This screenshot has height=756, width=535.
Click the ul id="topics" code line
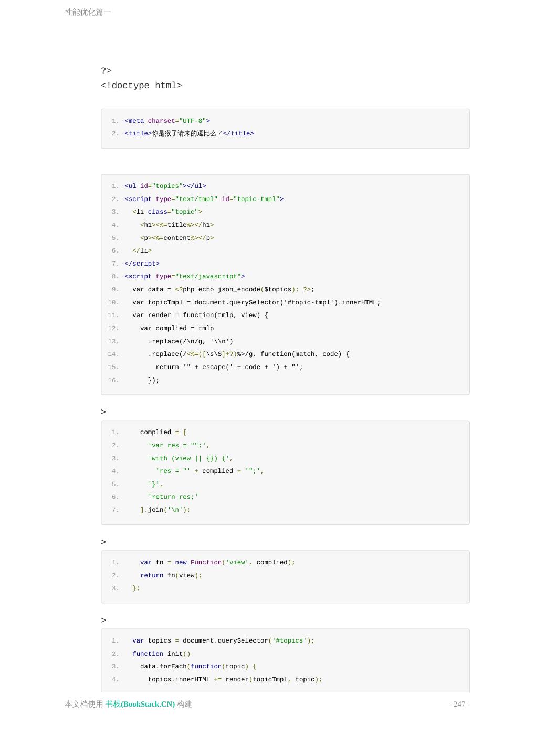point(165,186)
